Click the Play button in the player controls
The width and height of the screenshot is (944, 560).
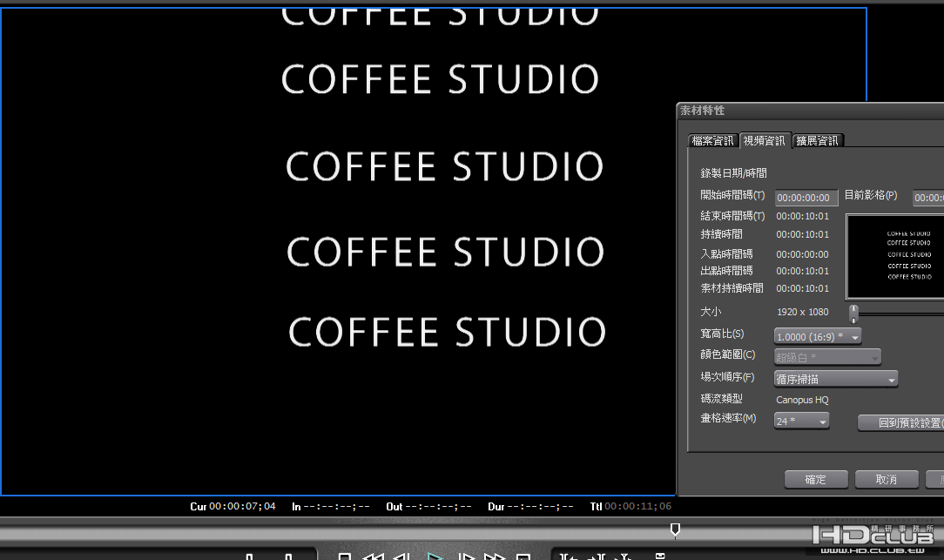434,556
